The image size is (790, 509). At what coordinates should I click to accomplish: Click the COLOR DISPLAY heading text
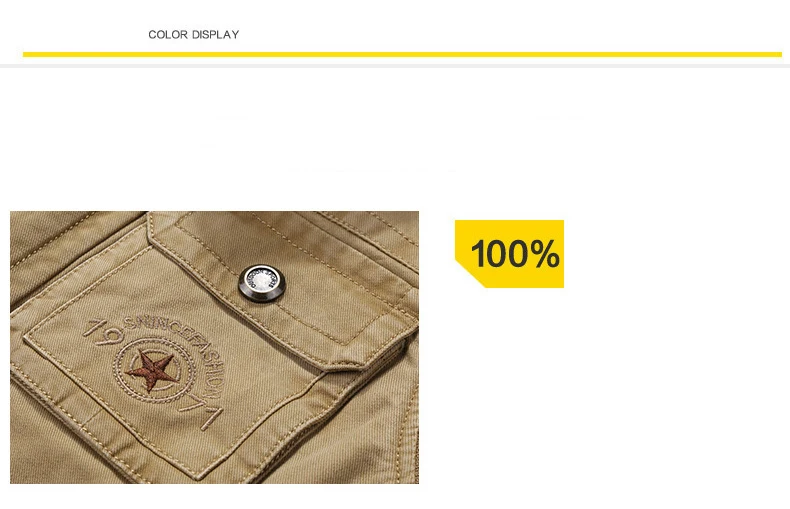pyautogui.click(x=193, y=35)
